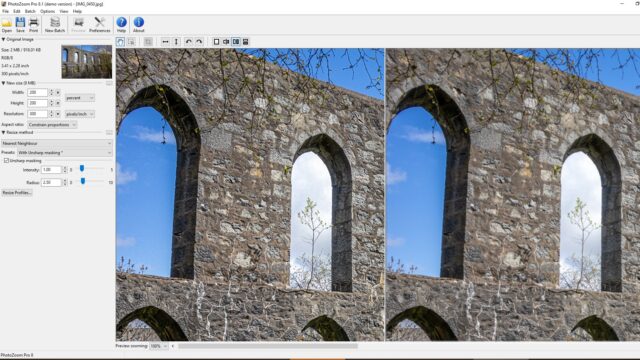Open Preferences tools icon
This screenshot has height=360, width=640.
(100, 24)
